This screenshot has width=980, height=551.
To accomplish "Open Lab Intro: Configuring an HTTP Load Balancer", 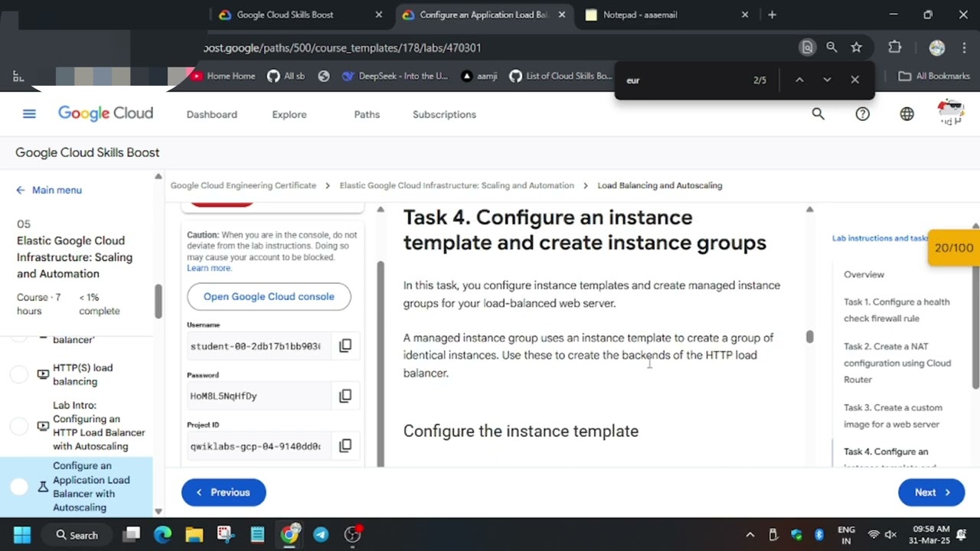I will click(99, 425).
